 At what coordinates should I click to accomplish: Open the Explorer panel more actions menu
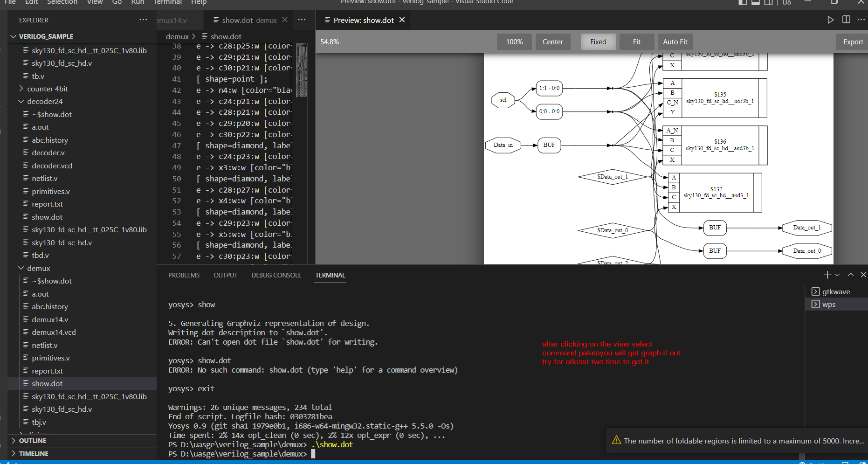tap(143, 20)
